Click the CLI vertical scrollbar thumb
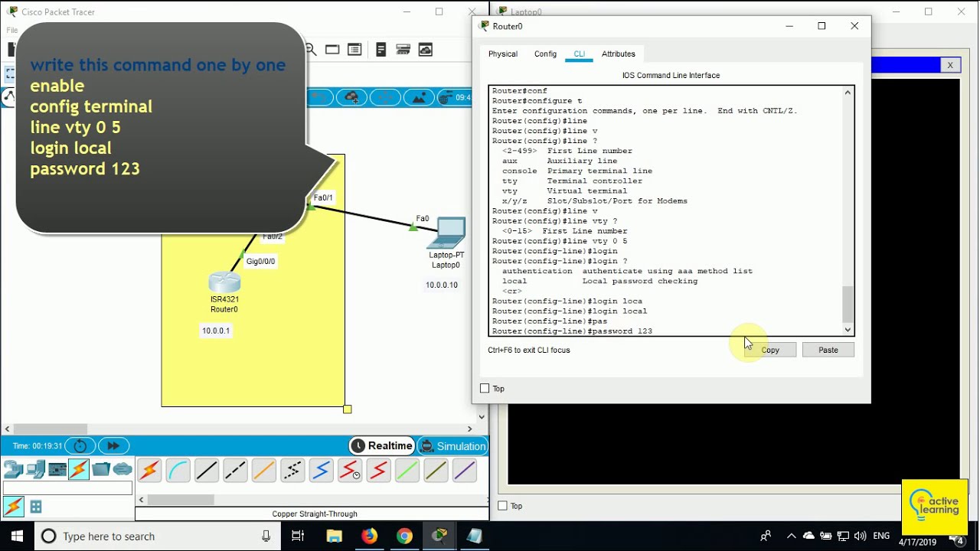The width and height of the screenshot is (980, 551). click(848, 305)
